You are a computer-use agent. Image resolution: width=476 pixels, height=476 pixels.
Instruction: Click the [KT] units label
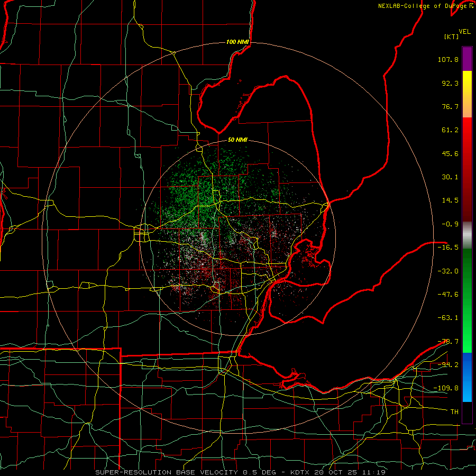tap(452, 36)
